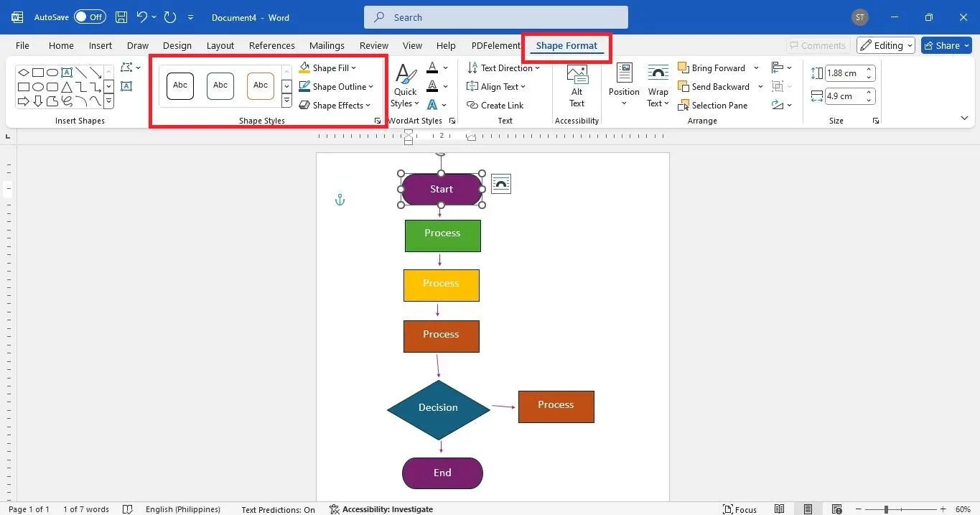980x515 pixels.
Task: Open the Align Text dropdown
Action: click(x=496, y=86)
